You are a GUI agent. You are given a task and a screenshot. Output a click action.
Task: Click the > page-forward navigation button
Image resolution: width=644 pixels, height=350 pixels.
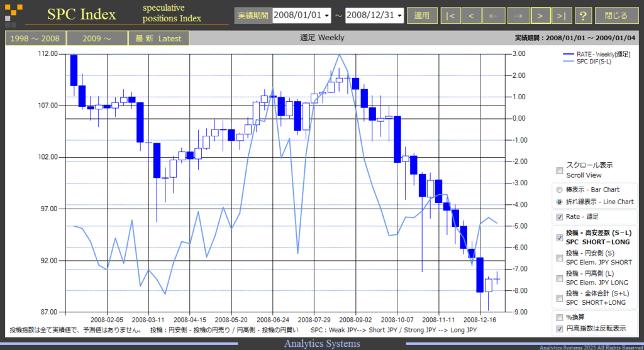(x=540, y=16)
